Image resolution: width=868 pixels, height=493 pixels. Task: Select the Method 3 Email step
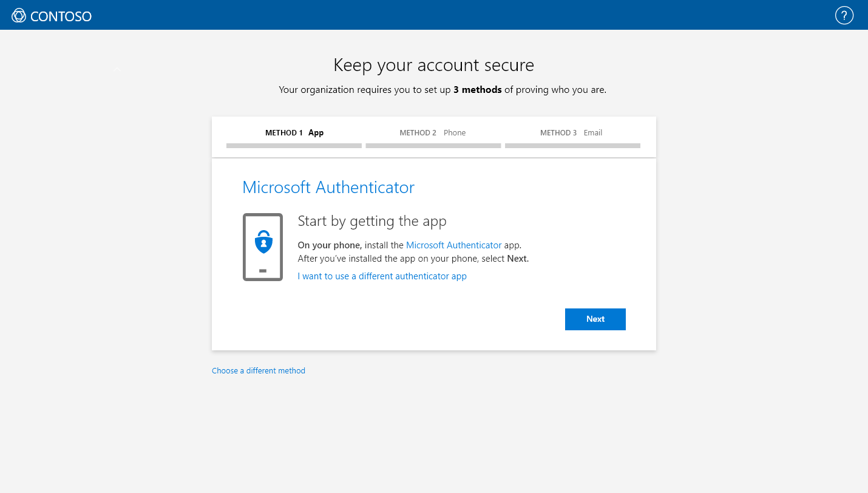571,132
